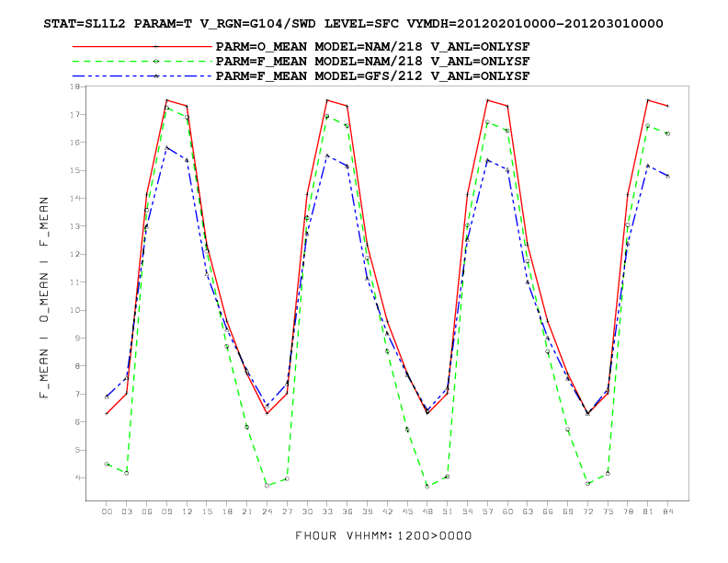Click x-axis tick label 27
This screenshot has height=563, width=728.
[x=288, y=511]
